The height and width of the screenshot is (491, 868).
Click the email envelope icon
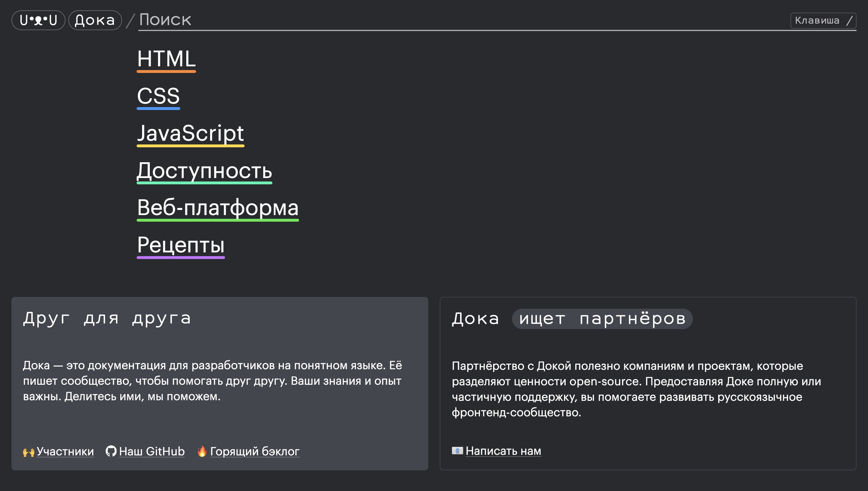click(x=457, y=451)
